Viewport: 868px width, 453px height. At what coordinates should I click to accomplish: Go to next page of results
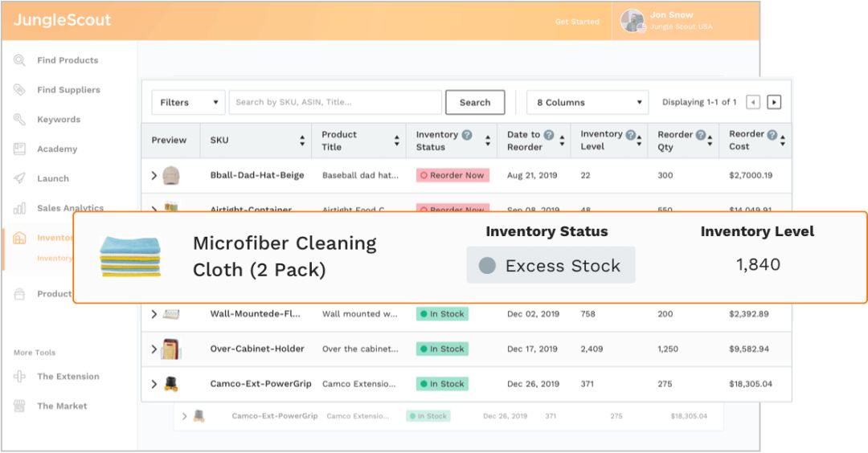tap(773, 102)
